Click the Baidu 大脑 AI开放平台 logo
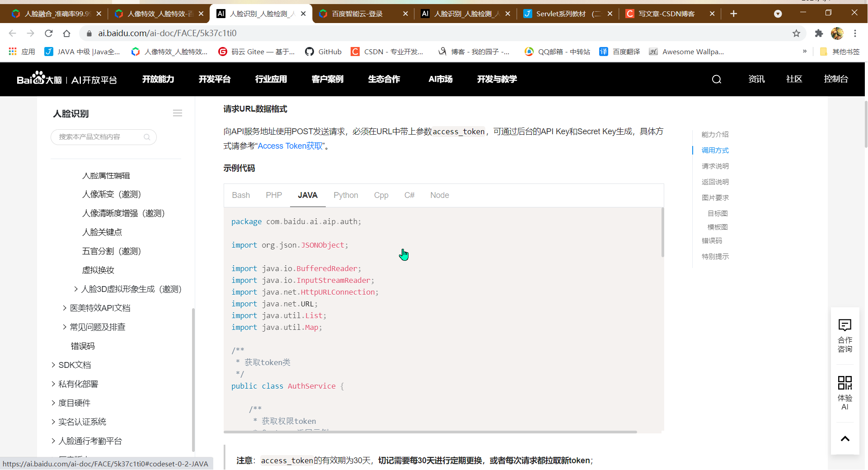 [67, 79]
